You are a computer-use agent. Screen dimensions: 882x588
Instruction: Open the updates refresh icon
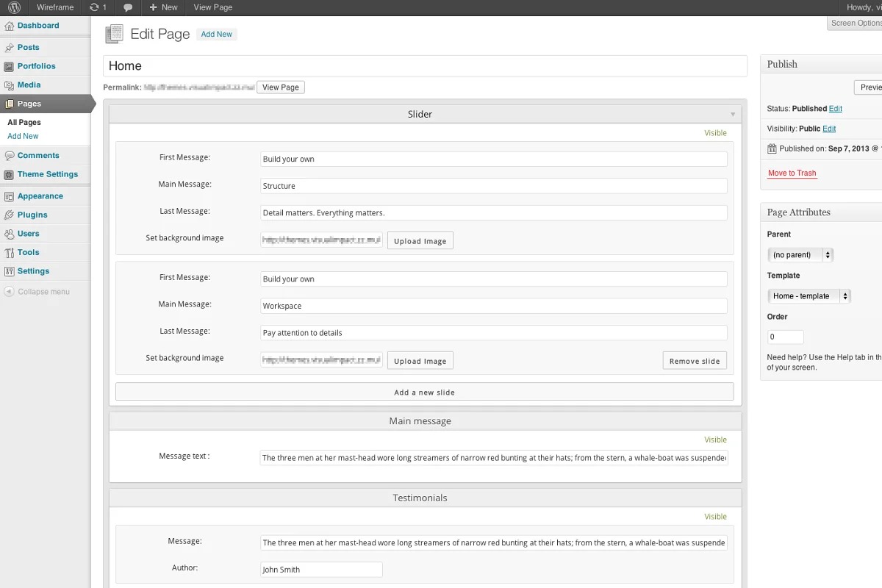93,7
